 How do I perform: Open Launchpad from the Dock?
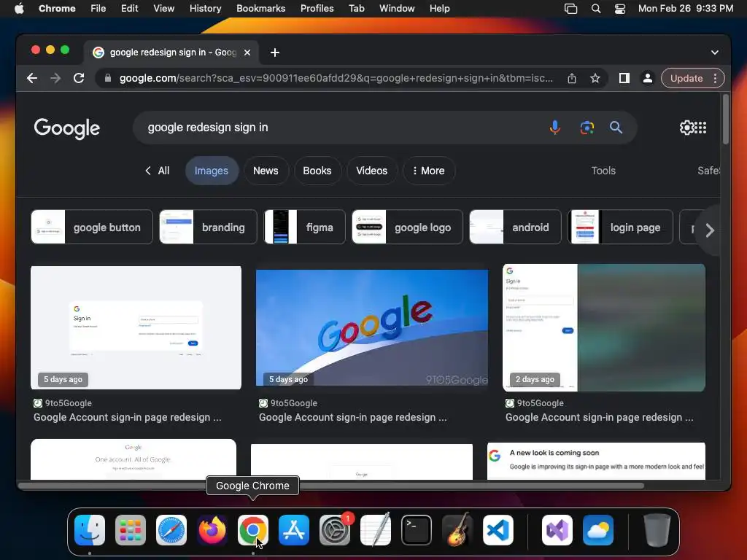[x=131, y=530]
